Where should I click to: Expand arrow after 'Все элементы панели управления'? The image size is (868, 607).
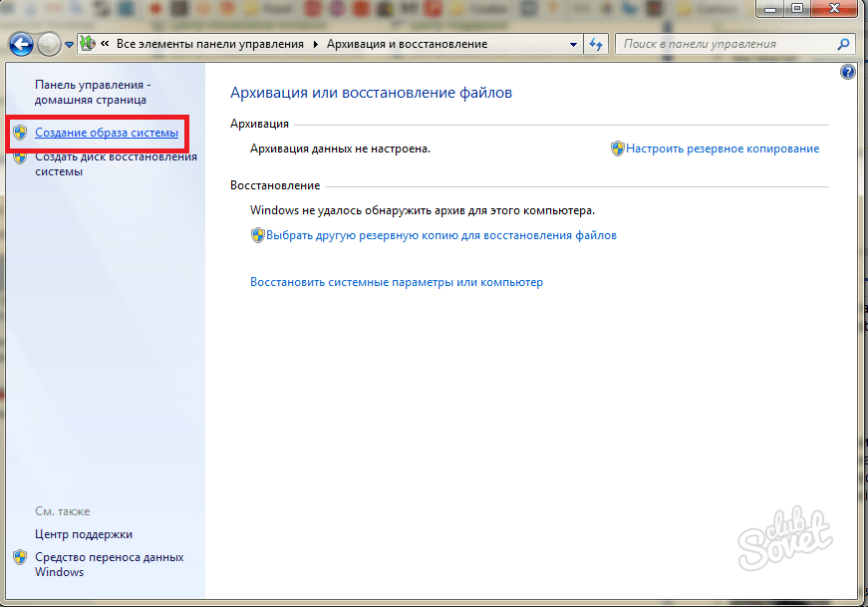click(x=316, y=45)
